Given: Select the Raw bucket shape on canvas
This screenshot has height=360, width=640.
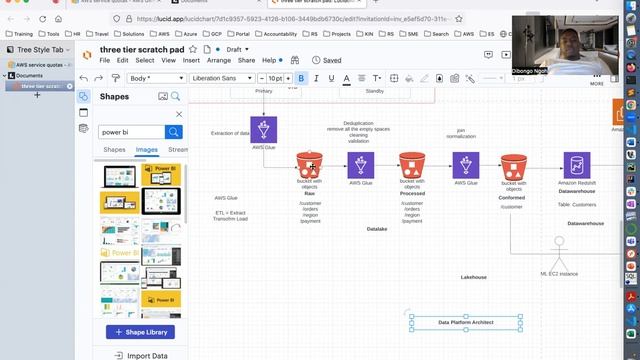Looking at the screenshot, I should [309, 165].
